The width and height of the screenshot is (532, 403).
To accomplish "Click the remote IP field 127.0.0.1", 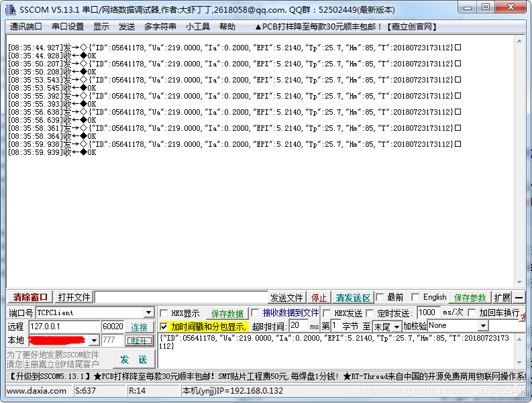I will (64, 327).
